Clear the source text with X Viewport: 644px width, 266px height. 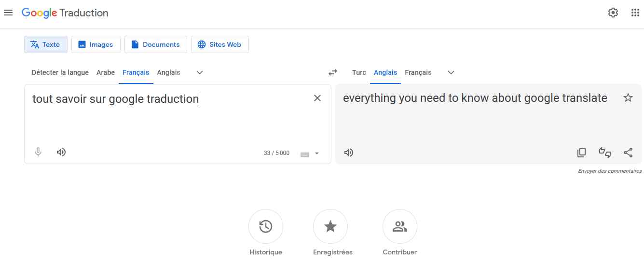317,98
